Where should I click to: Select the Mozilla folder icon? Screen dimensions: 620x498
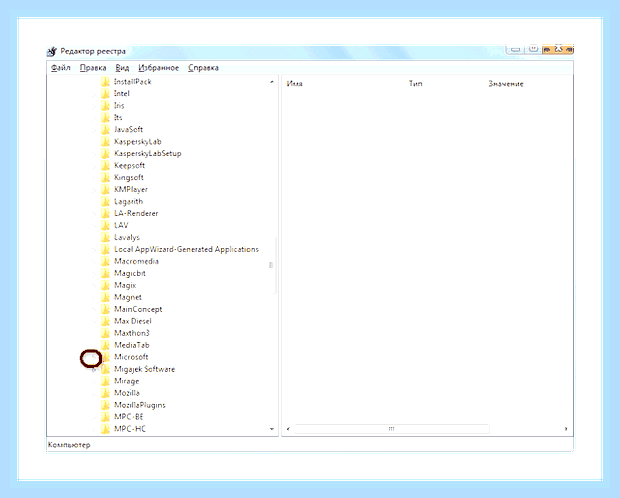[x=105, y=393]
